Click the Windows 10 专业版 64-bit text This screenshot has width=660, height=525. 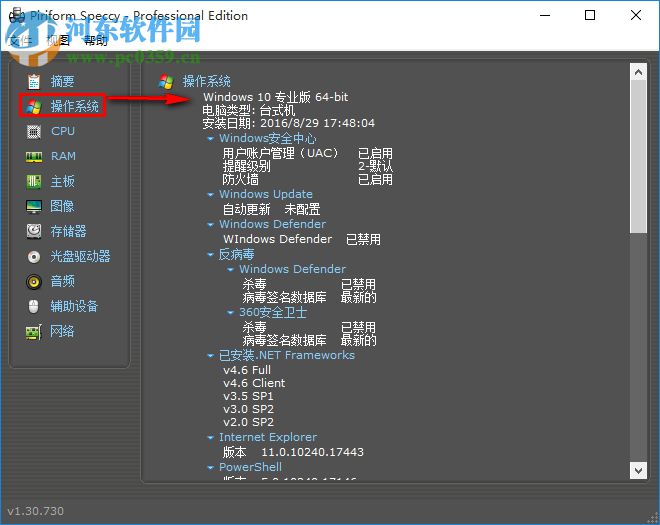pyautogui.click(x=276, y=97)
